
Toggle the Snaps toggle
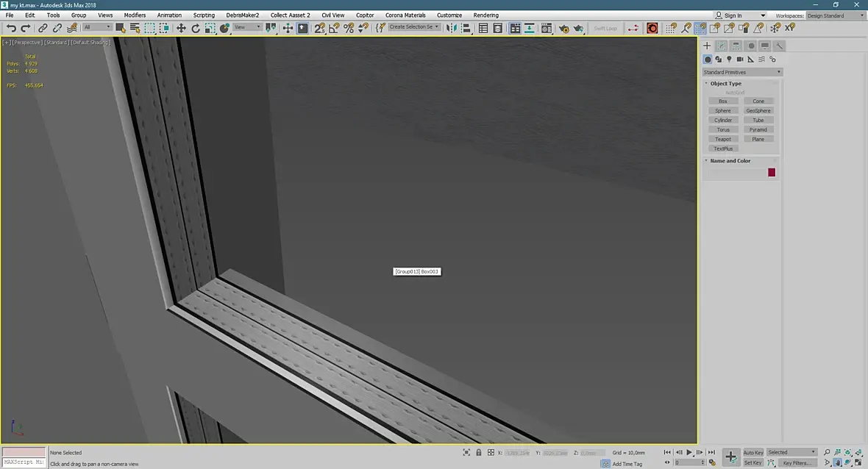(320, 28)
